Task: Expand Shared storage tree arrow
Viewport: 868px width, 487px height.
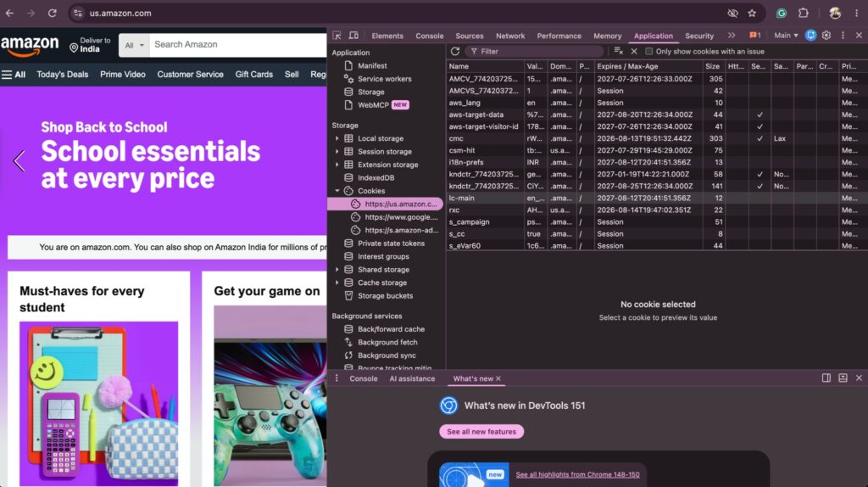Action: coord(337,269)
